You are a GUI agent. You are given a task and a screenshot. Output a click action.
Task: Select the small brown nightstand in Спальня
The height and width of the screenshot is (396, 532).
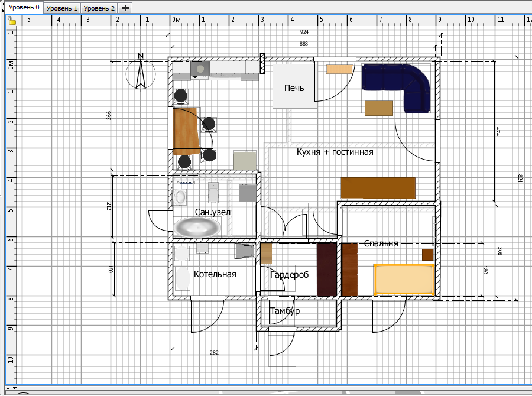click(x=427, y=254)
